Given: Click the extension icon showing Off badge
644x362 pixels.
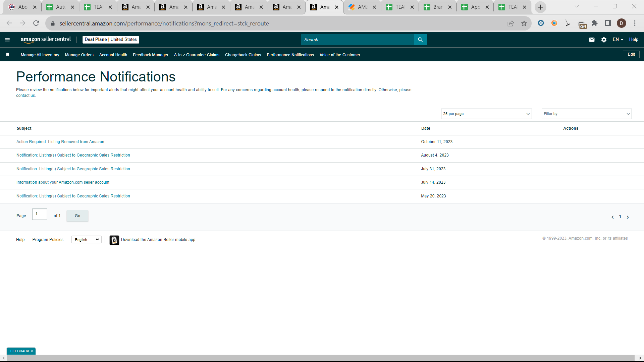Looking at the screenshot, I should pyautogui.click(x=582, y=24).
